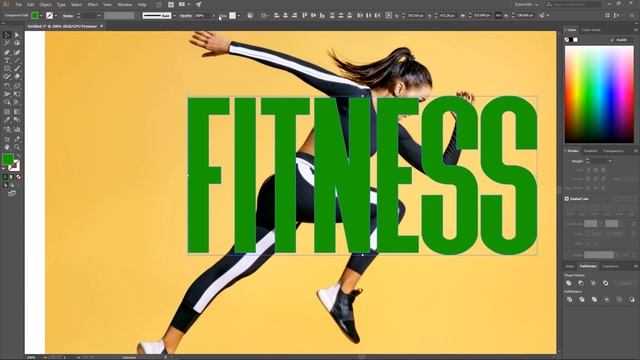Open the zoom level dropdown at bottom
Image resolution: width=640 pixels, height=360 pixels.
[45, 357]
